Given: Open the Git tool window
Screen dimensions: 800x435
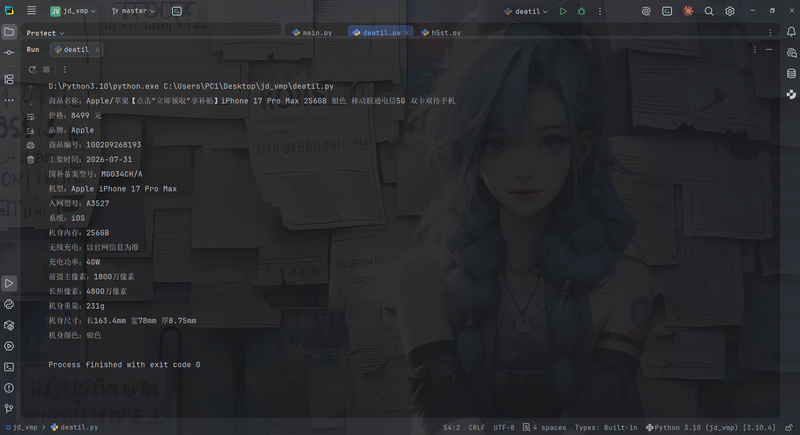Looking at the screenshot, I should pyautogui.click(x=9, y=408).
